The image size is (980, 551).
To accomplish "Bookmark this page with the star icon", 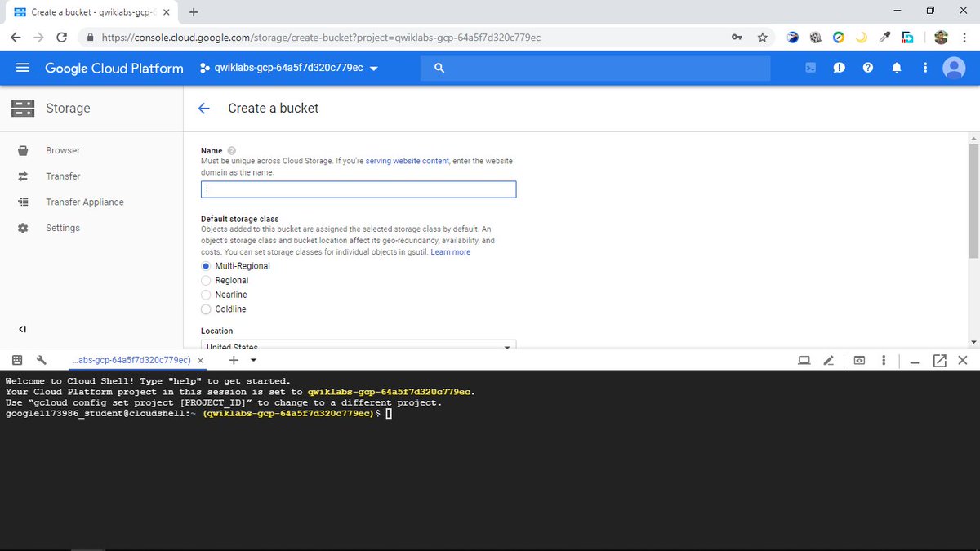I will pos(762,37).
